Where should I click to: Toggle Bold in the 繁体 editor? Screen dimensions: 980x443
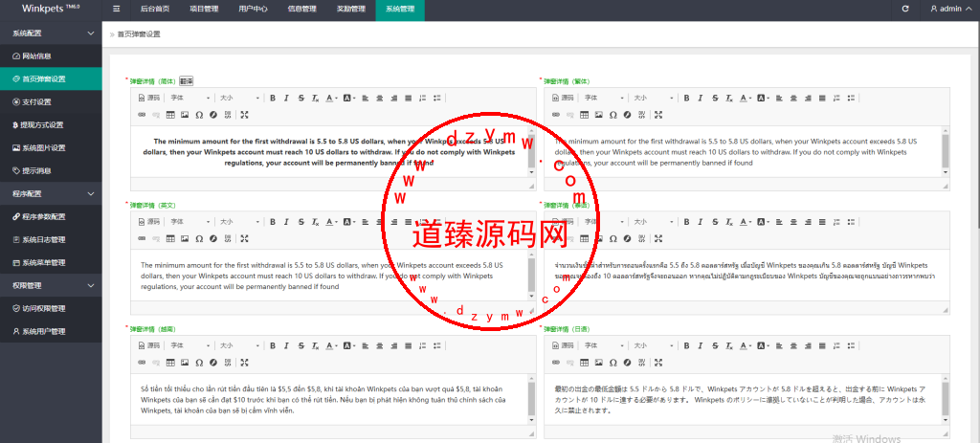click(x=686, y=99)
